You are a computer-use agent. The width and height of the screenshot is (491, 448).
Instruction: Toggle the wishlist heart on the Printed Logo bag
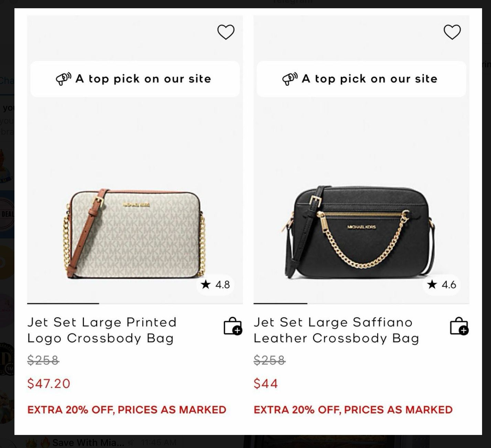(x=226, y=31)
